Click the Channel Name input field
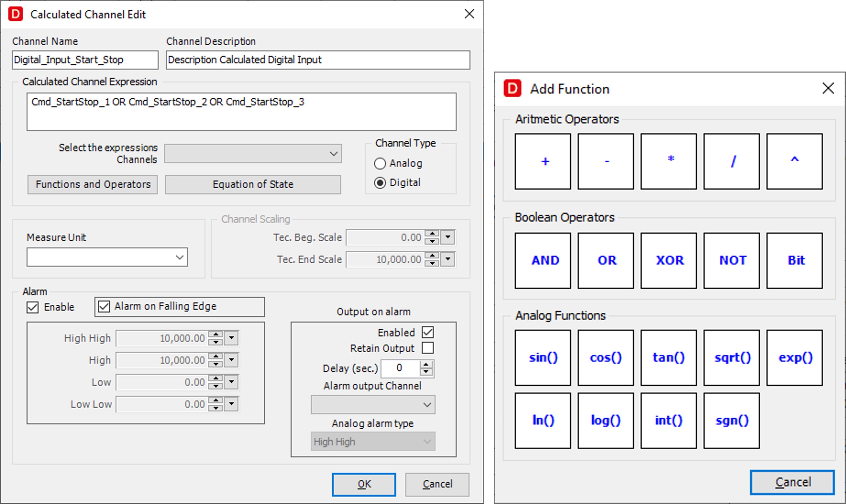The height and width of the screenshot is (504, 846). [x=85, y=60]
